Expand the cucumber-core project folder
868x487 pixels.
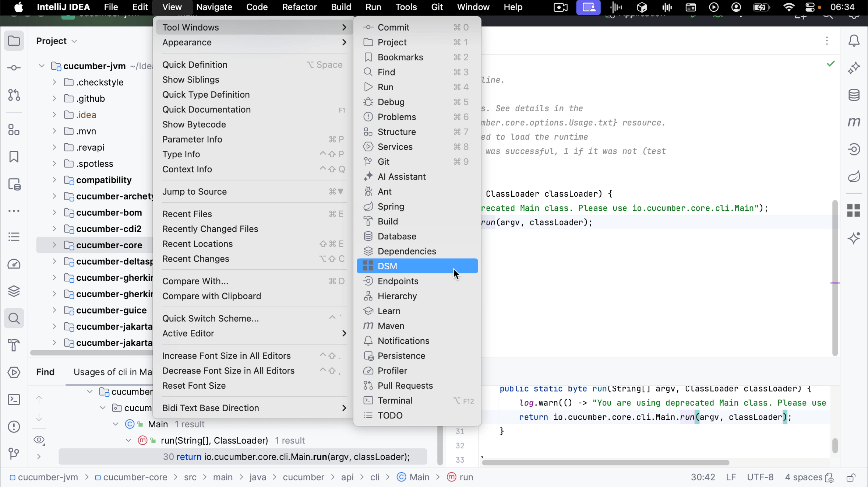54,245
